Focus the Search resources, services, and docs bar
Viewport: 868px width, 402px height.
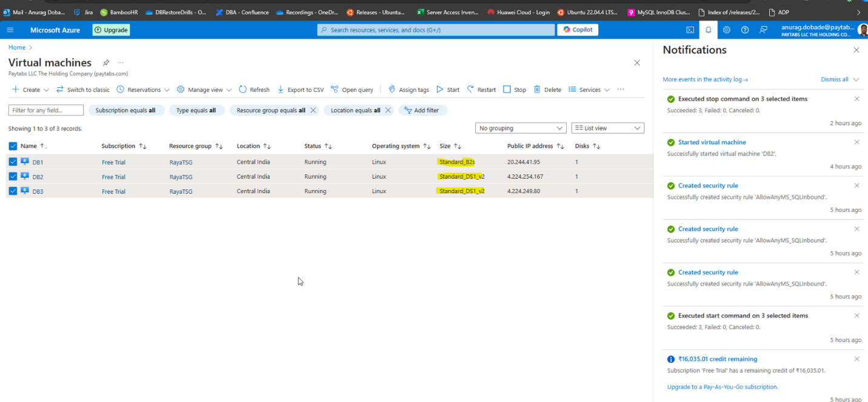pos(436,30)
